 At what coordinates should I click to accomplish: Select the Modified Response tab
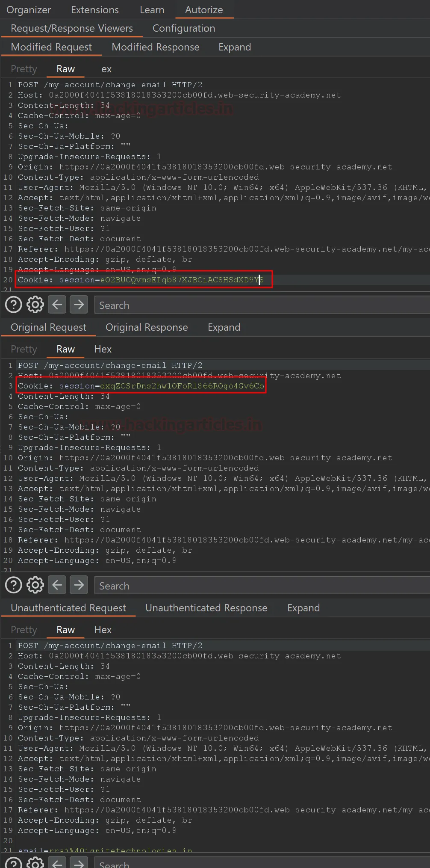[x=156, y=47]
